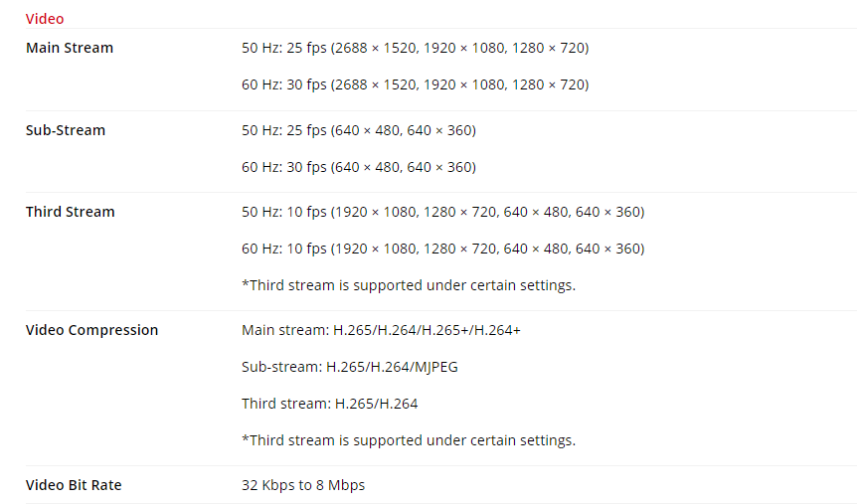Click the 32 Kbps to 8 Mbps value
This screenshot has height=504, width=862.
click(x=302, y=485)
